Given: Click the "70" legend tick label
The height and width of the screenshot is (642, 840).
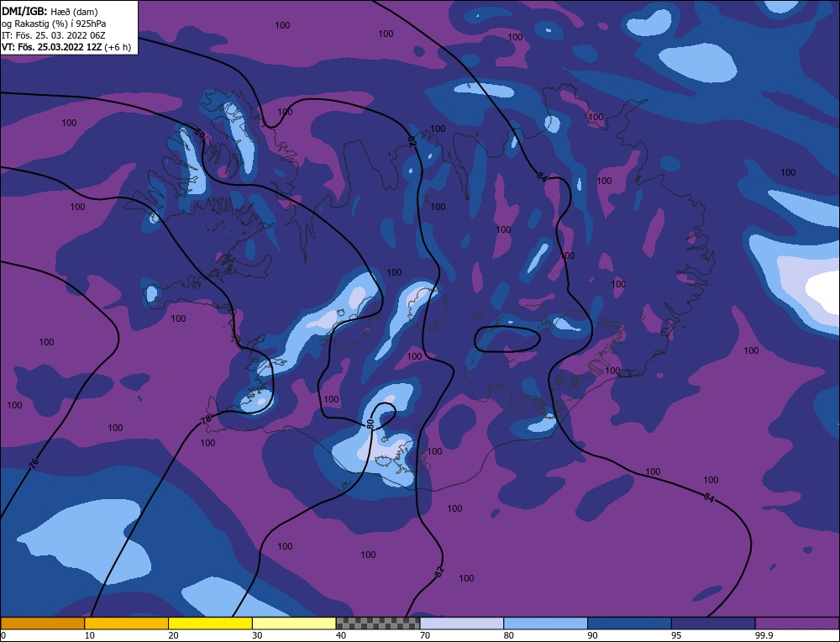Looking at the screenshot, I should pyautogui.click(x=425, y=635).
